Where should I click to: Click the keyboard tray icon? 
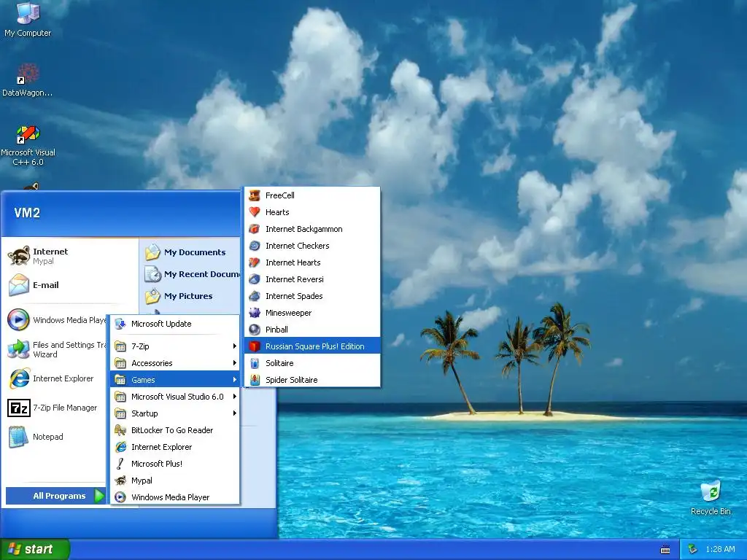(665, 550)
